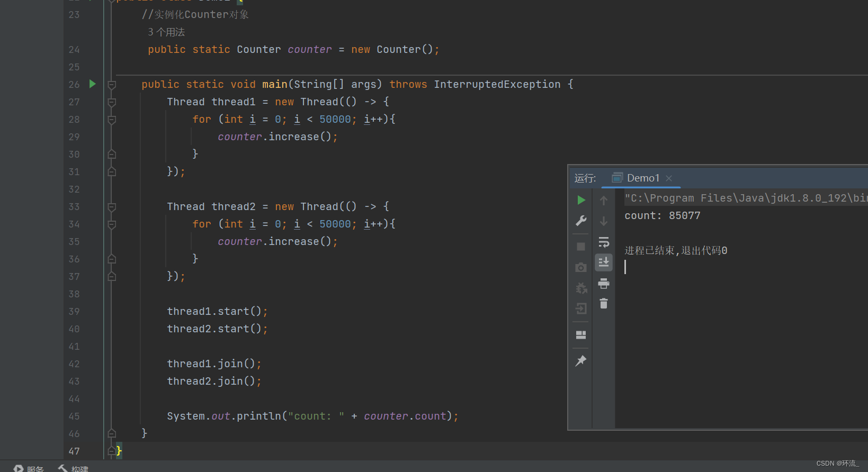The image size is (868, 472).
Task: Click class fold end marker at line 47
Action: pyautogui.click(x=112, y=451)
